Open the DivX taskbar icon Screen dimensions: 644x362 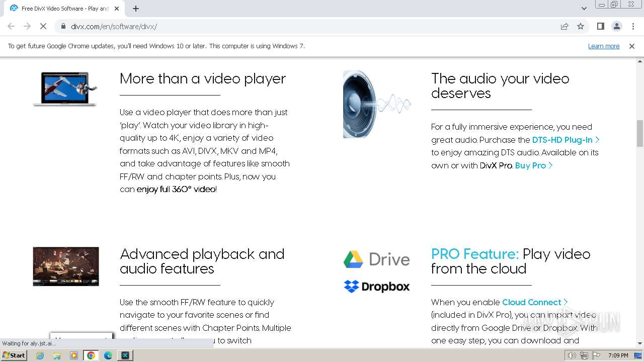[125, 355]
